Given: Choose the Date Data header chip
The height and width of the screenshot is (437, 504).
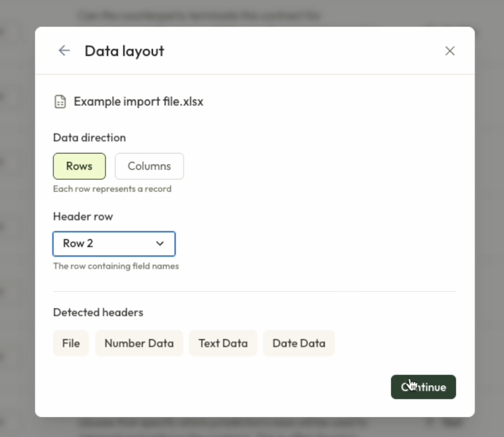Looking at the screenshot, I should (x=299, y=343).
